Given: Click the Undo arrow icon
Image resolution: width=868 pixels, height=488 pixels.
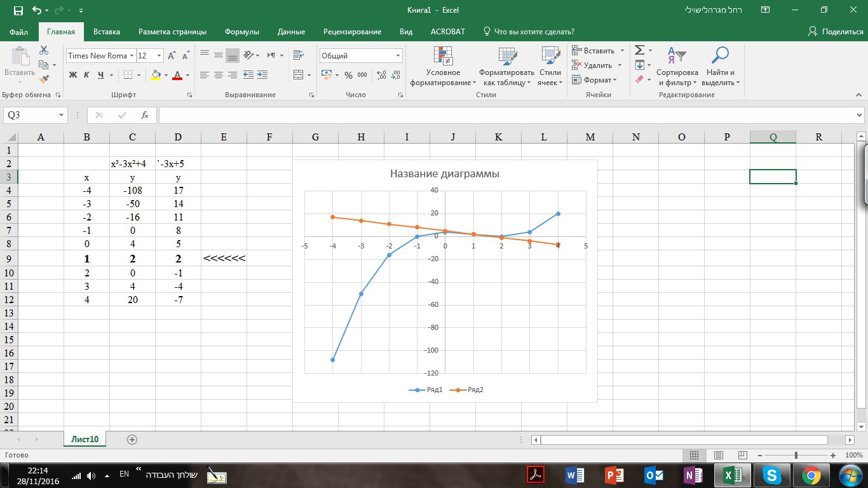Looking at the screenshot, I should [x=36, y=10].
